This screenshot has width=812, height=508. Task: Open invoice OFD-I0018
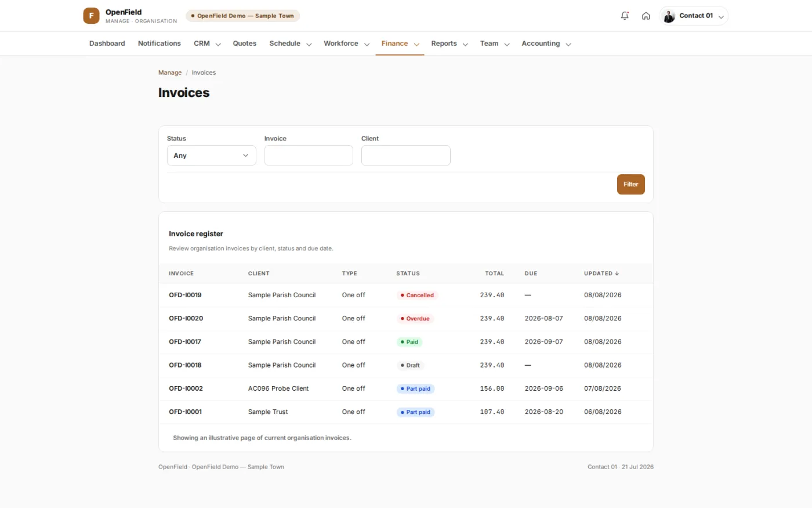185,365
